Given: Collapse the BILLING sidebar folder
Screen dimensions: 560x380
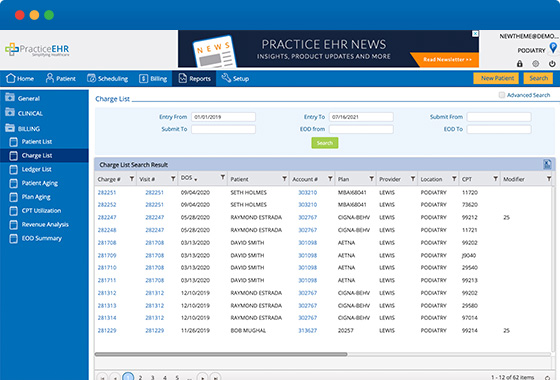Looking at the screenshot, I should click(x=22, y=128).
